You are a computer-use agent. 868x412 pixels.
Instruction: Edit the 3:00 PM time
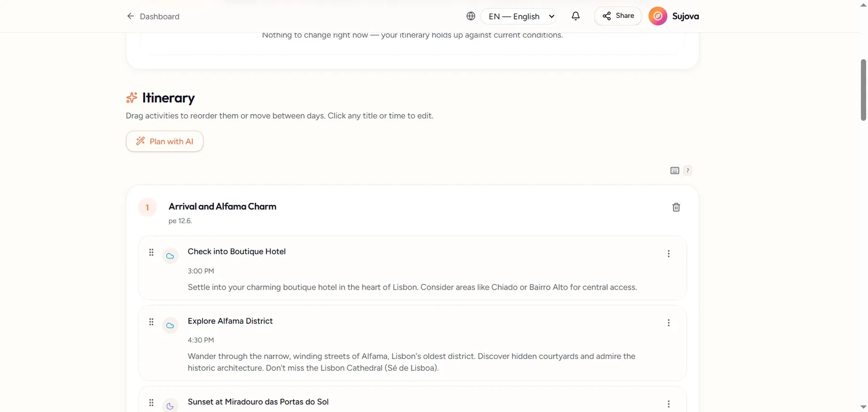pyautogui.click(x=201, y=271)
